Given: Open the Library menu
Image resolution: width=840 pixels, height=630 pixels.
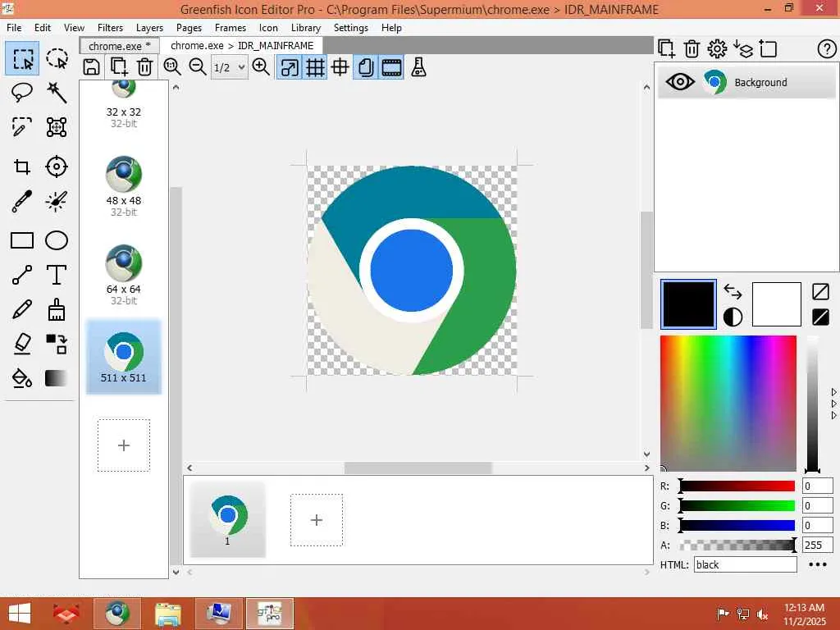Looking at the screenshot, I should tap(306, 27).
